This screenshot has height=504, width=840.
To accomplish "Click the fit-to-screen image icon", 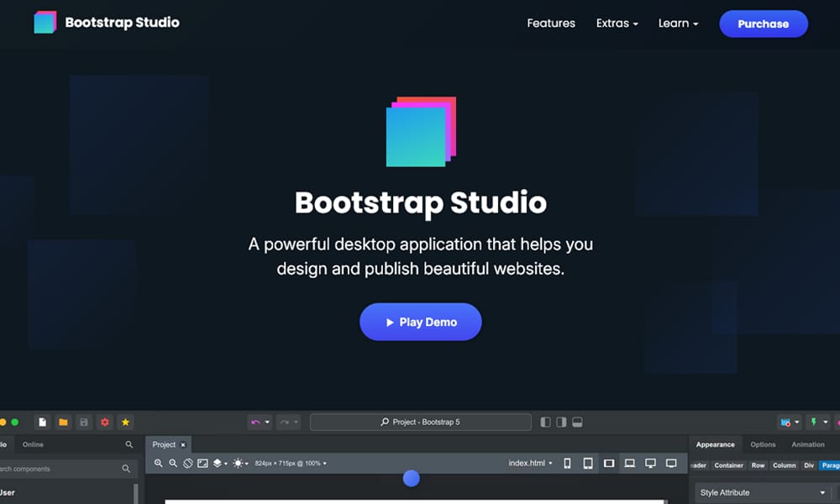I will (202, 464).
